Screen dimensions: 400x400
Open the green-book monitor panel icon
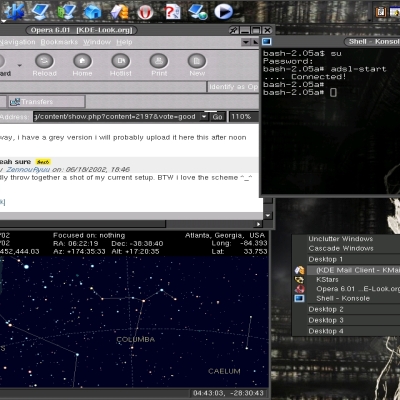(67, 12)
